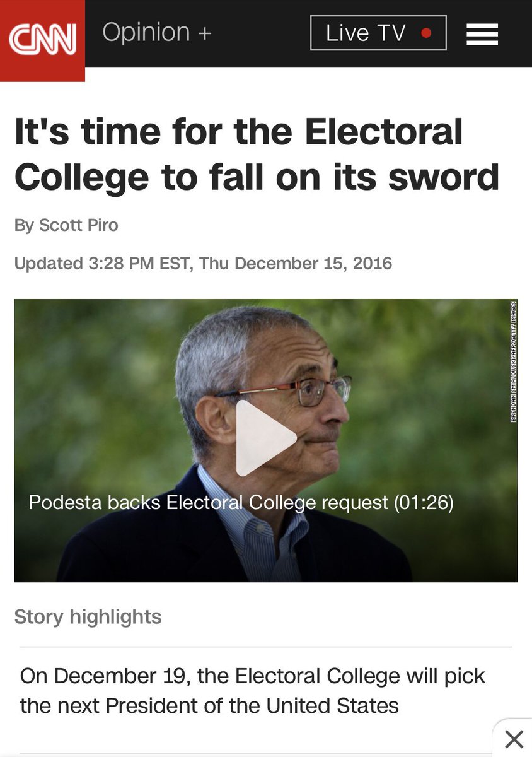Click the Getty Images photo credit

(514, 361)
